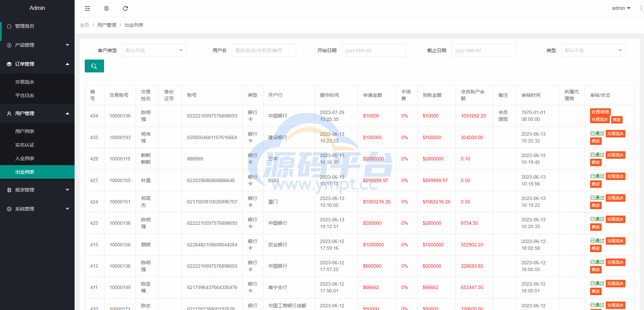The height and width of the screenshot is (310, 644).
Task: Click the 会员提现 remark in row 434
Action: (x=503, y=116)
